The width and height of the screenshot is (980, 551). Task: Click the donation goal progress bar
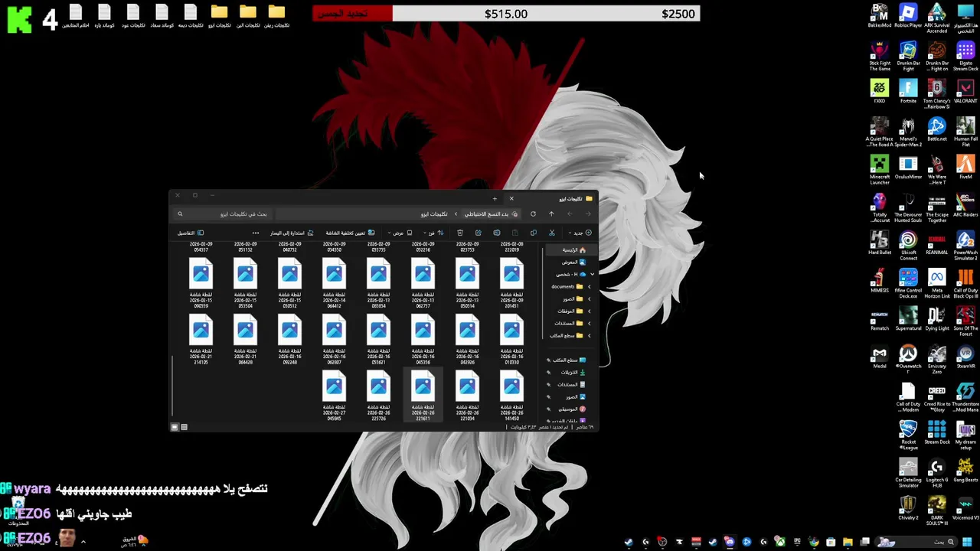[x=506, y=14]
